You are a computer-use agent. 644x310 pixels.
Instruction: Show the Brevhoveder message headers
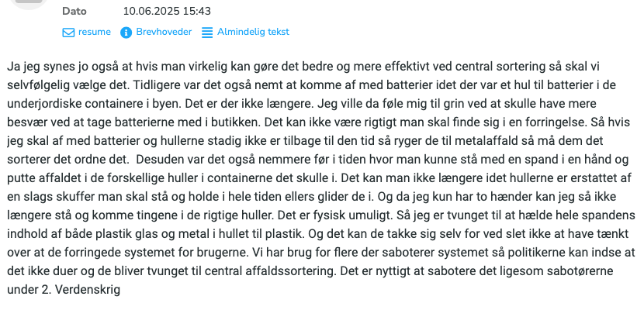click(x=164, y=32)
